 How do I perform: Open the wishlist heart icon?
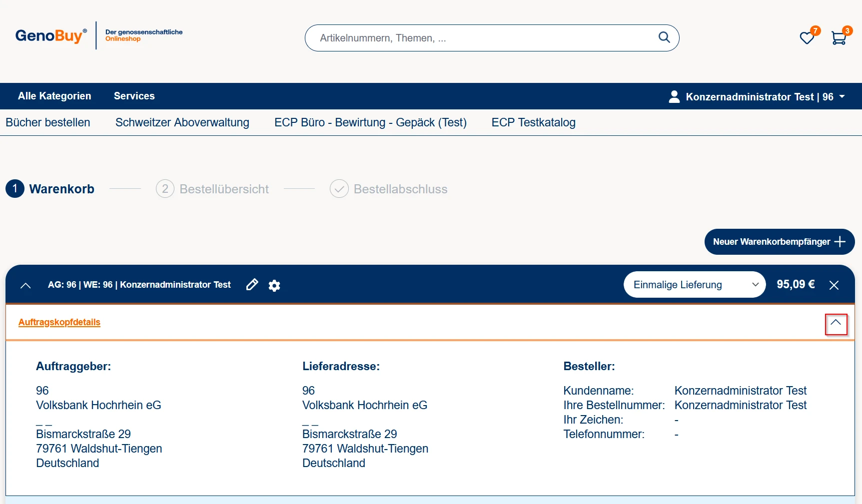coord(807,38)
